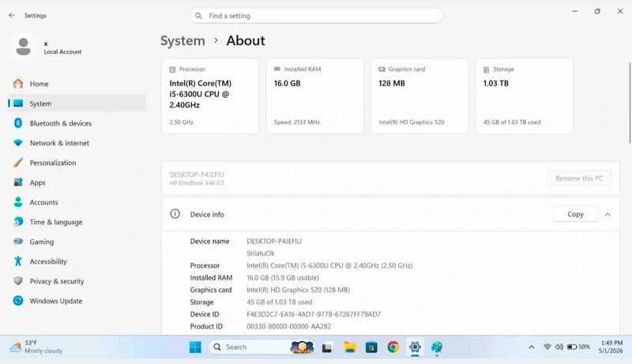Click Product ID value 00330-80000-00000-AA282
This screenshot has width=632, height=364.
288,326
